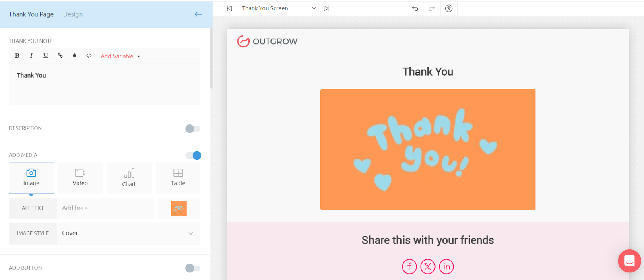The image size is (644, 280).
Task: Expand the Thank You Screen selector
Action: (278, 8)
